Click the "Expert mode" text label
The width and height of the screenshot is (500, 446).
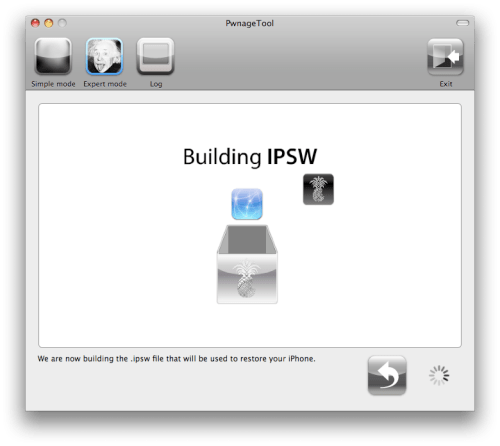tap(105, 84)
